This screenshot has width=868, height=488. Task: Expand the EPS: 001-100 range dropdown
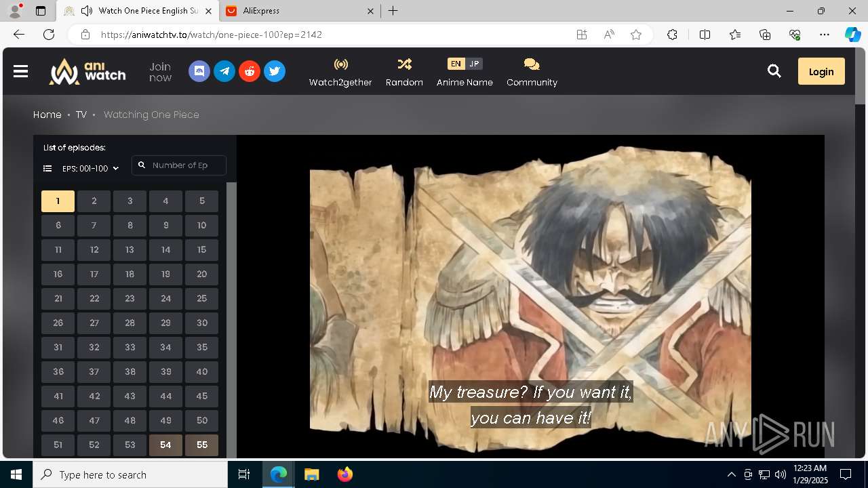pyautogui.click(x=90, y=168)
